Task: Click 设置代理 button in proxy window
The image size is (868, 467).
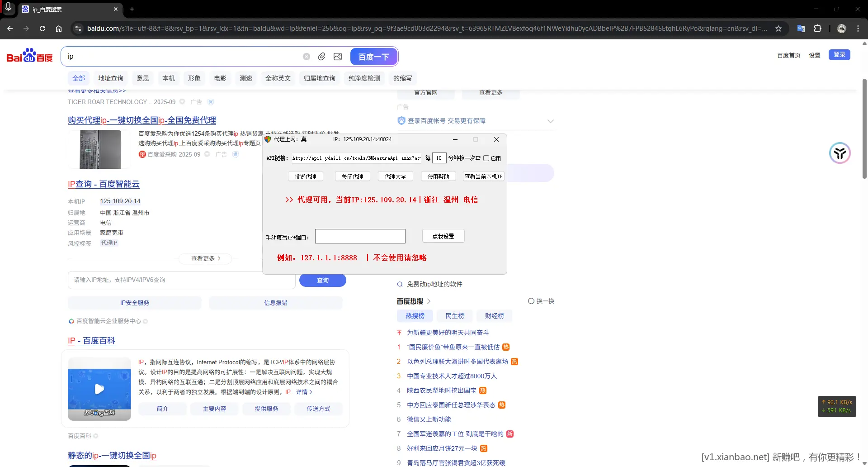Action: tap(306, 176)
